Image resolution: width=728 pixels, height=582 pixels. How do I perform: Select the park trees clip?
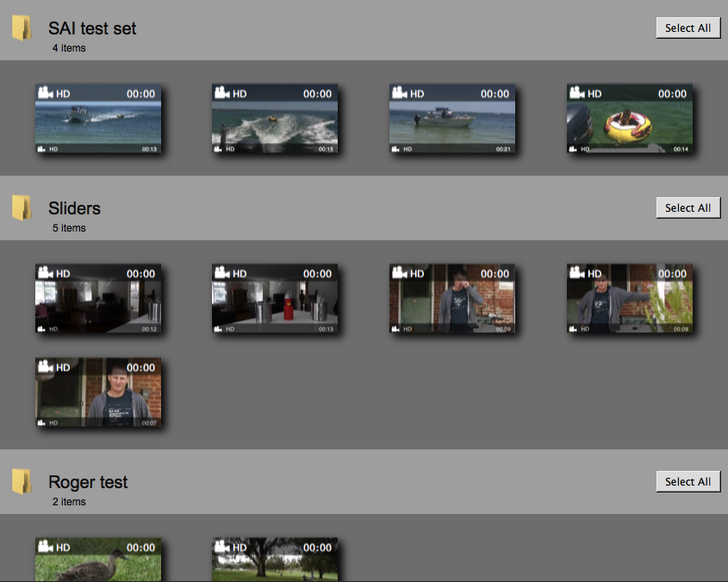275,560
